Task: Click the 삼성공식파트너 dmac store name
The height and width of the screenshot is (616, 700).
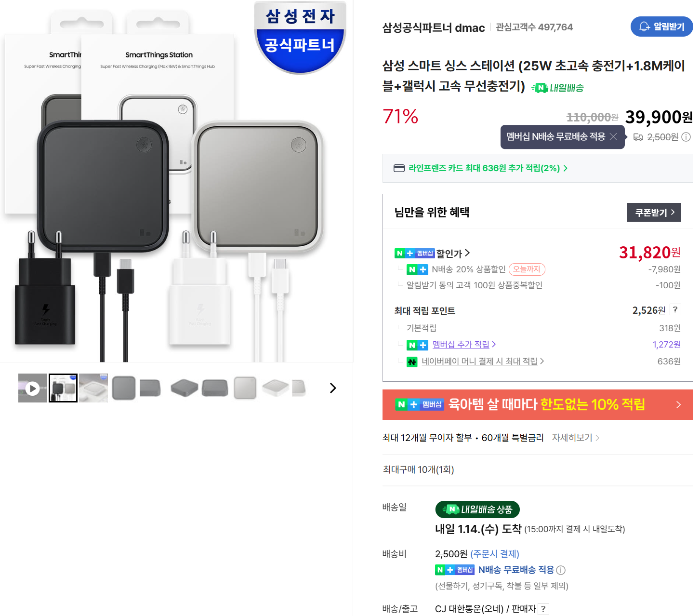Action: 433,27
